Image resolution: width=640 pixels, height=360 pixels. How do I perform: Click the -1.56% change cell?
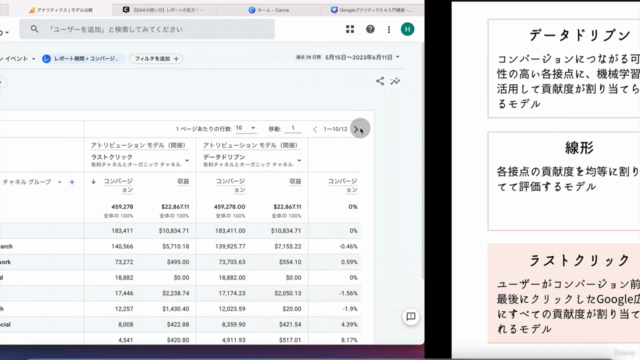coord(349,293)
